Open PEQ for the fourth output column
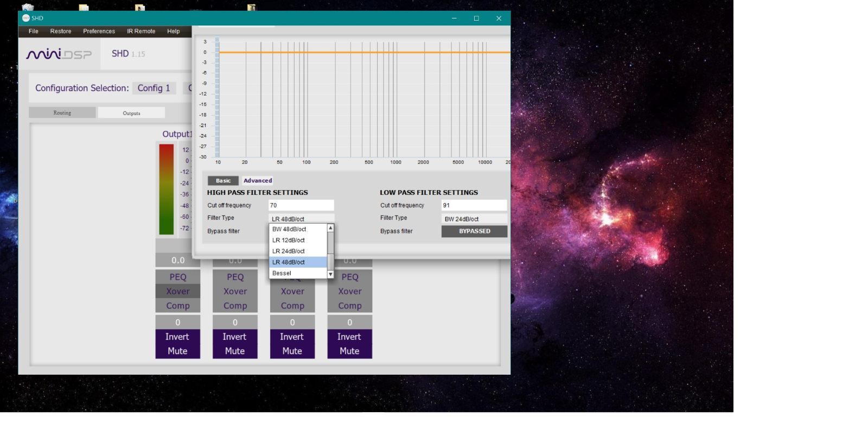This screenshot has height=442, width=868. tap(350, 277)
